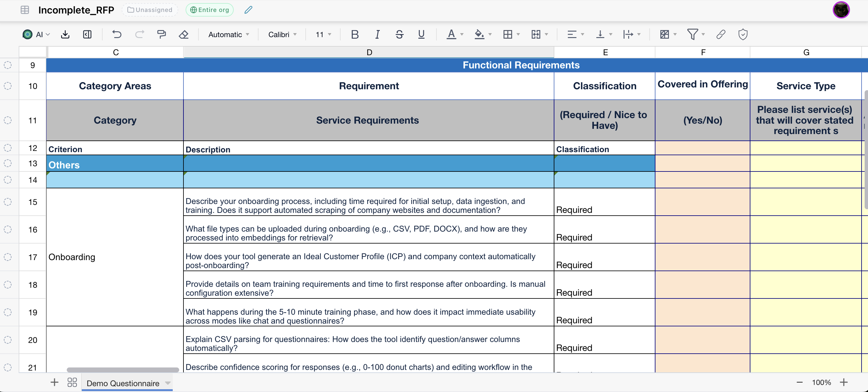Open the Entire org sharing menu
This screenshot has height=392, width=868.
click(209, 10)
